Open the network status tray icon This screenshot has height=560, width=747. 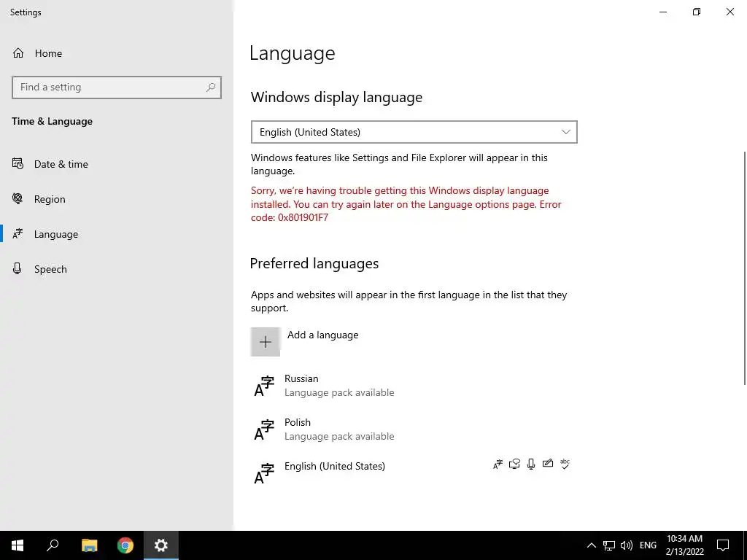(609, 545)
